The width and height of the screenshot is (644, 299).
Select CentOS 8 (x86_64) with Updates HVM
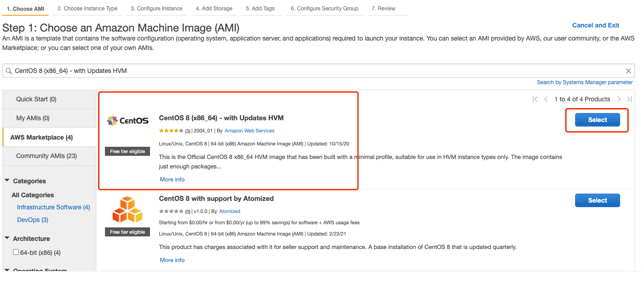[x=597, y=120]
